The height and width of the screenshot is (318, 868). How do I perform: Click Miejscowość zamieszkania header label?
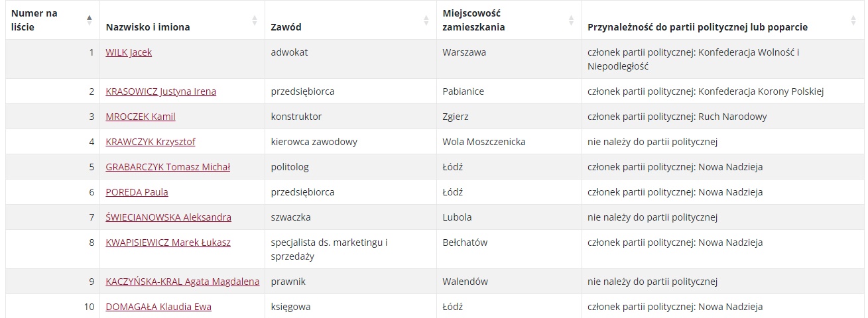click(473, 21)
